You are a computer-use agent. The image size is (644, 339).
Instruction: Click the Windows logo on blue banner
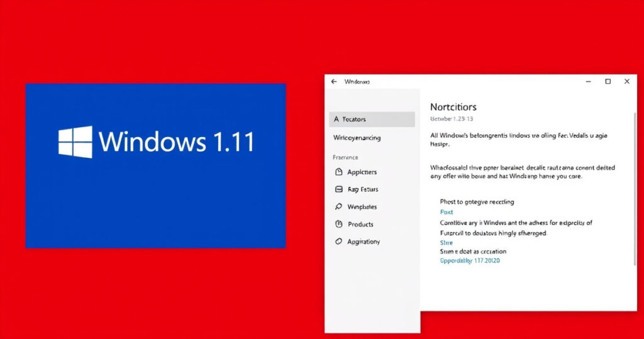[75, 142]
